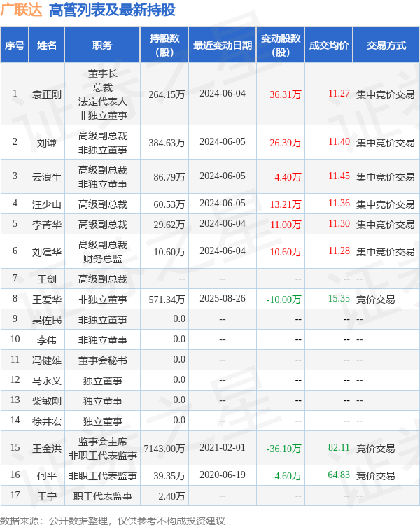This screenshot has width=420, height=527.
Task: Click the 序号 column header
Action: [15, 45]
